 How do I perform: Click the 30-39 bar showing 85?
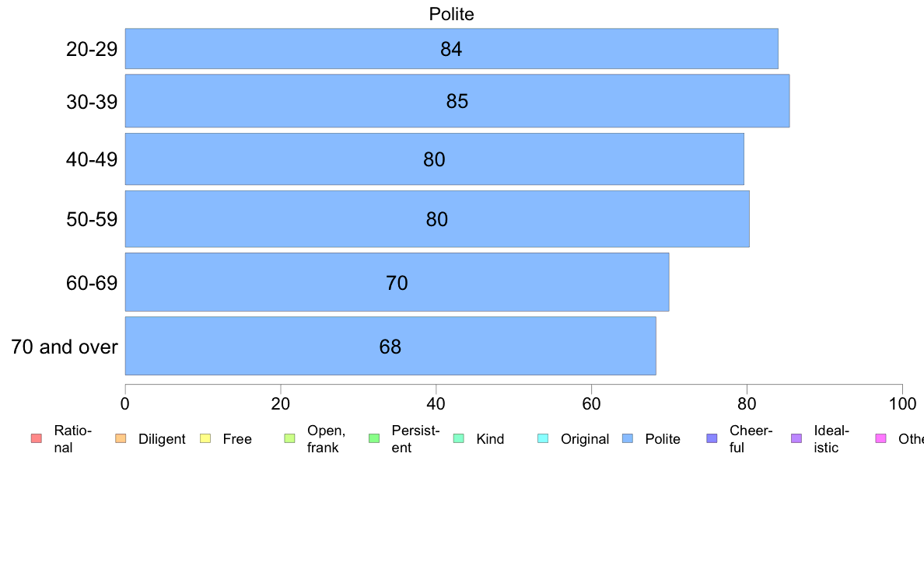457,101
